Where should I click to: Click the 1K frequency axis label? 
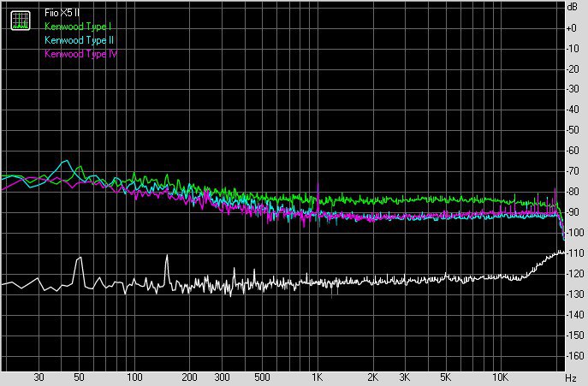[318, 377]
